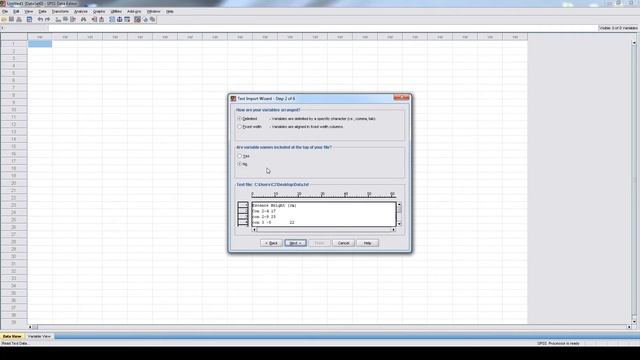Image resolution: width=640 pixels, height=360 pixels.
Task: Click the Split File toolbar icon
Action: (112, 19)
